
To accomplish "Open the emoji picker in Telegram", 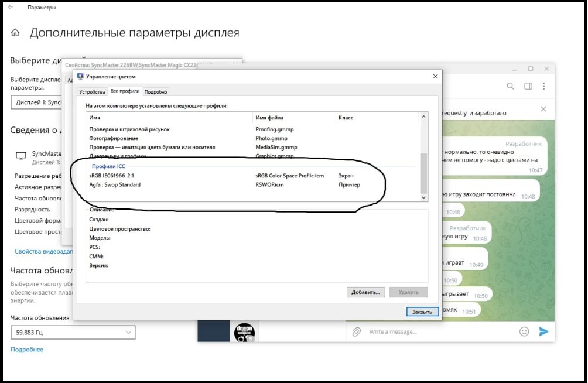I will coord(524,331).
